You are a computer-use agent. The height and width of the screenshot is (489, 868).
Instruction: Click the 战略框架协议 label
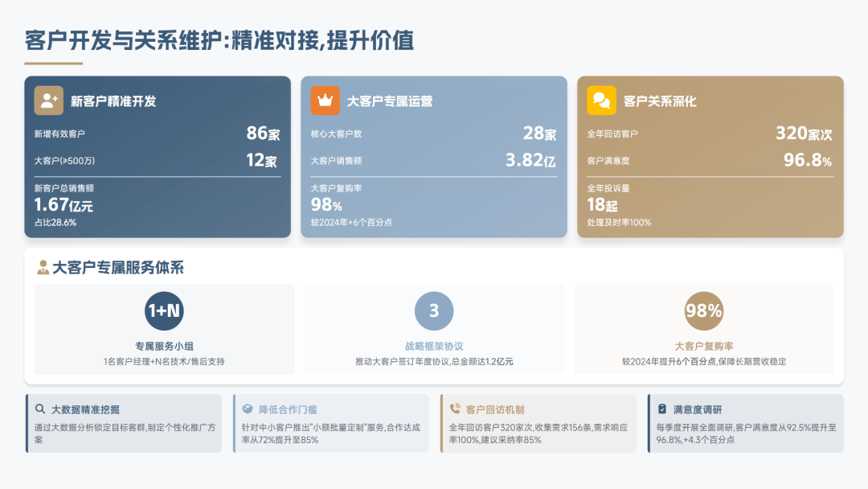[434, 346]
